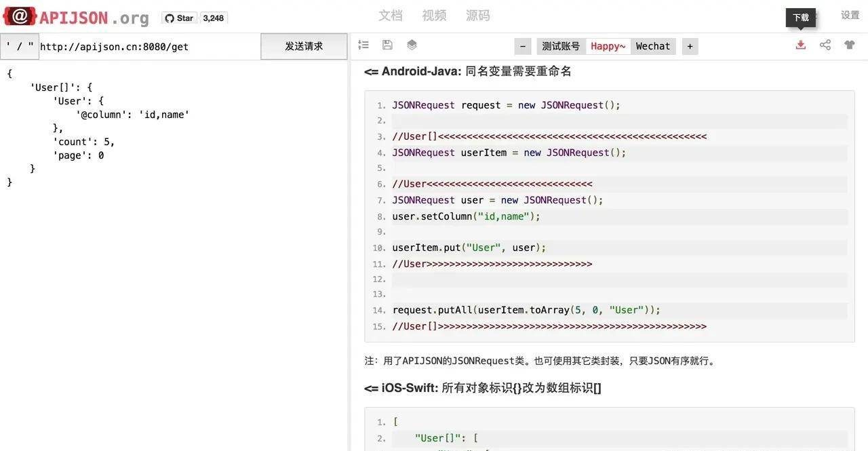The height and width of the screenshot is (451, 868).
Task: Click the 'page': 0 line in editor
Action: point(79,155)
